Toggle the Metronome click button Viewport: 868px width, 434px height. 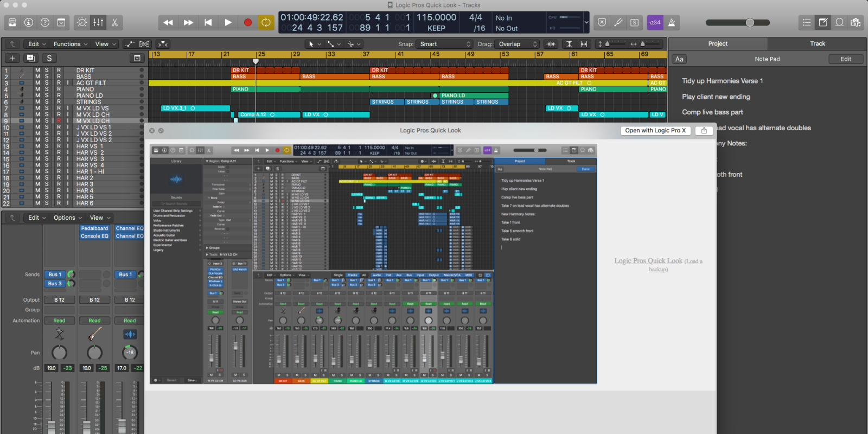[672, 22]
